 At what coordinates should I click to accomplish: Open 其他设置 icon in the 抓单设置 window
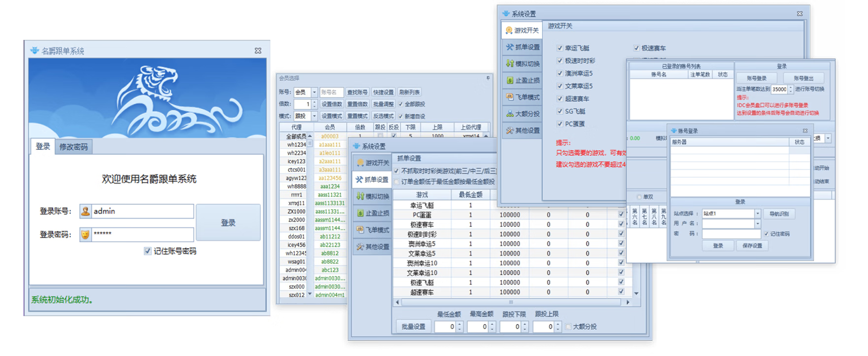pos(360,247)
